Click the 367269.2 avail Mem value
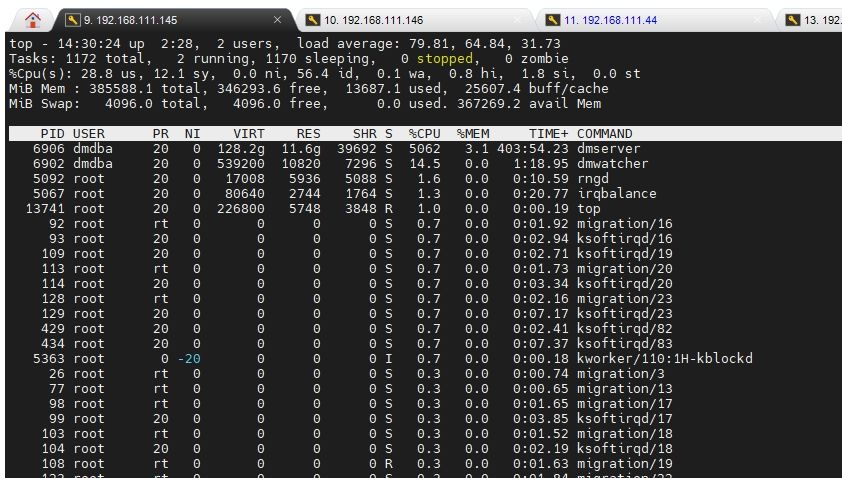This screenshot has width=842, height=478. click(489, 104)
